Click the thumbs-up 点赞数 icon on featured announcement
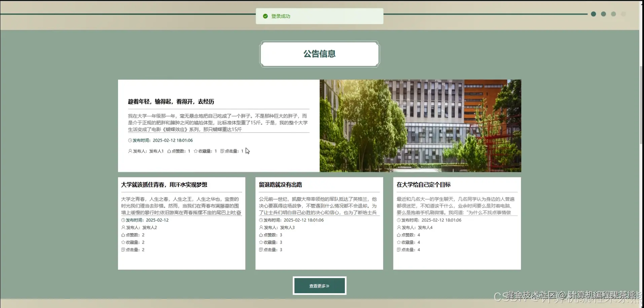Viewport: 644px width, 308px height. tap(170, 151)
